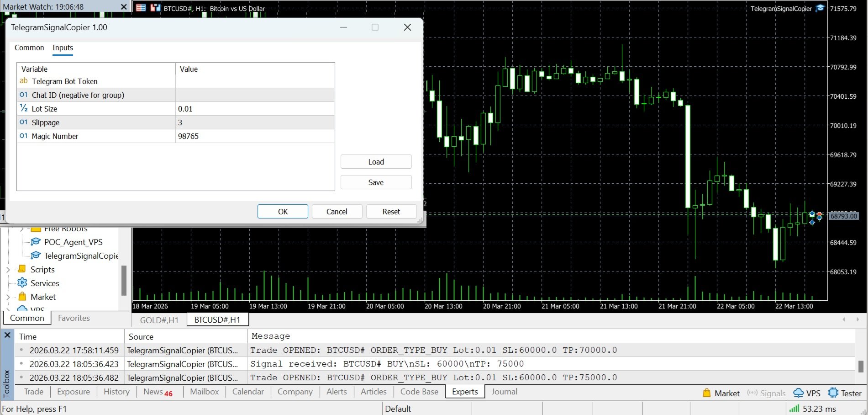Viewport: 868px width, 415px height.
Task: Click the shopping bag icon in Toolbox bar
Action: click(x=707, y=393)
